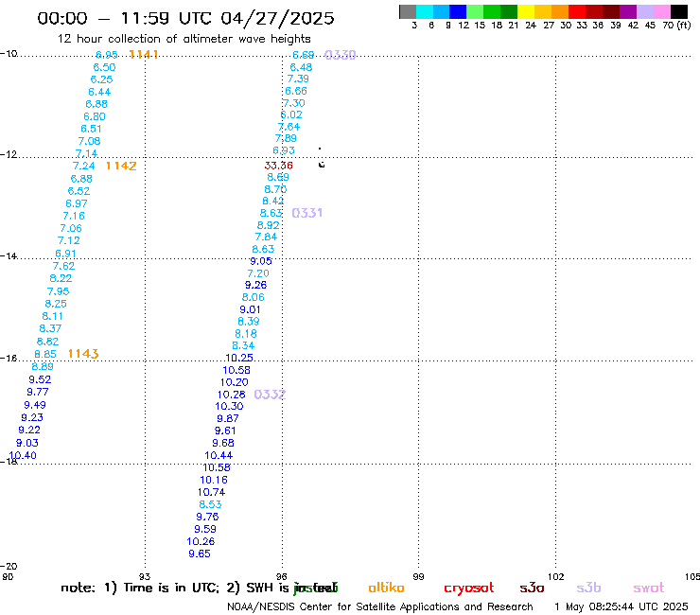700x615 pixels.
Task: Click the wave height reading 10.40
Action: click(x=23, y=455)
